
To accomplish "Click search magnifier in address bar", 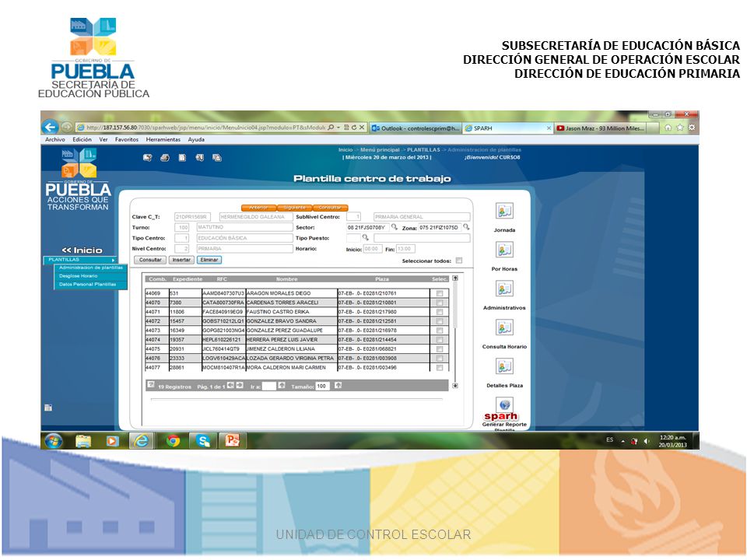I will click(331, 128).
